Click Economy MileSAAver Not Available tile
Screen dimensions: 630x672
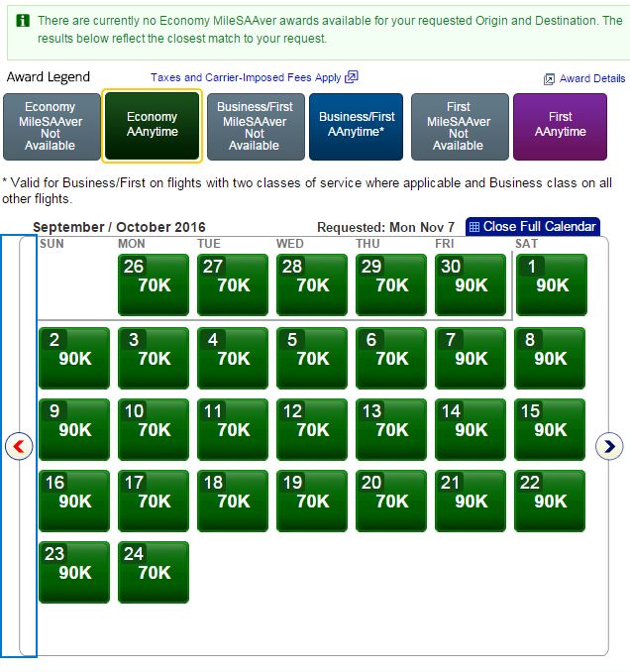(x=51, y=127)
